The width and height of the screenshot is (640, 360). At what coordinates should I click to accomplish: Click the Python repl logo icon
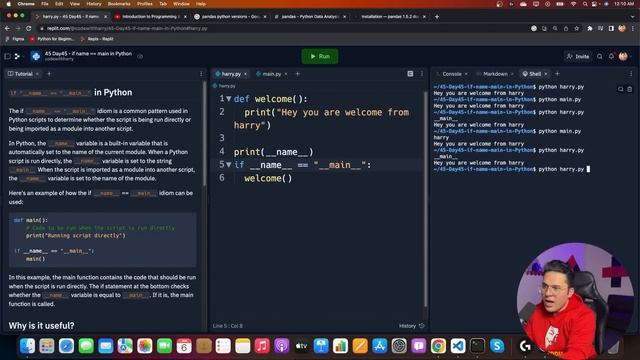36,56
